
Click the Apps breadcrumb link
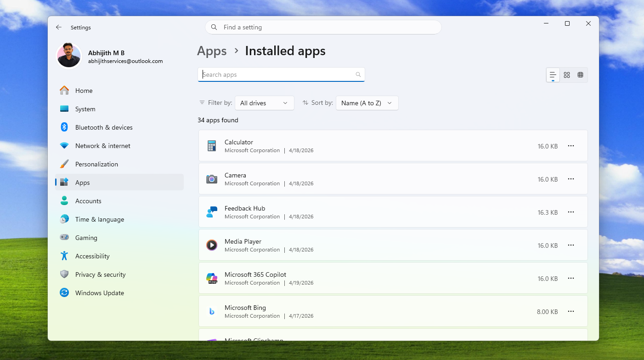[212, 51]
